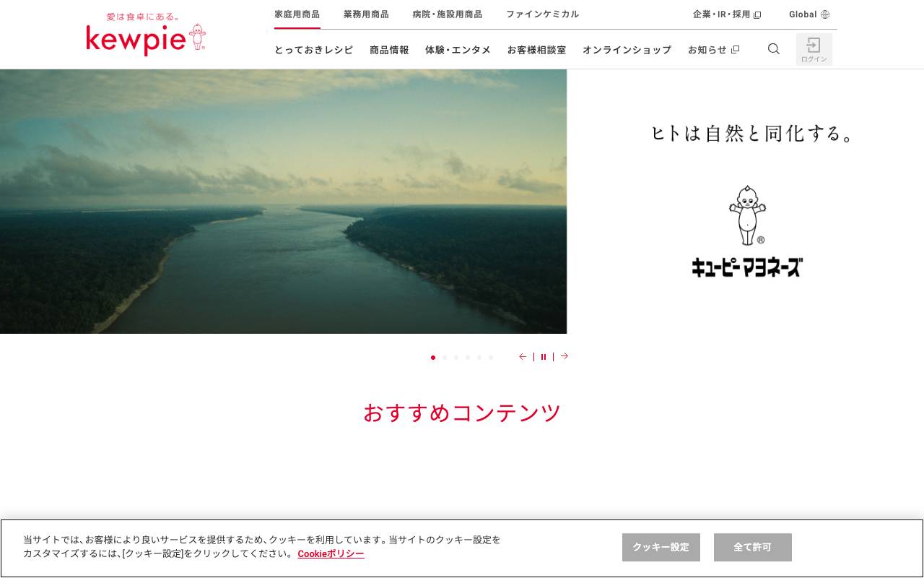924x578 pixels.
Task: Open the Global globe language icon
Action: [x=825, y=14]
